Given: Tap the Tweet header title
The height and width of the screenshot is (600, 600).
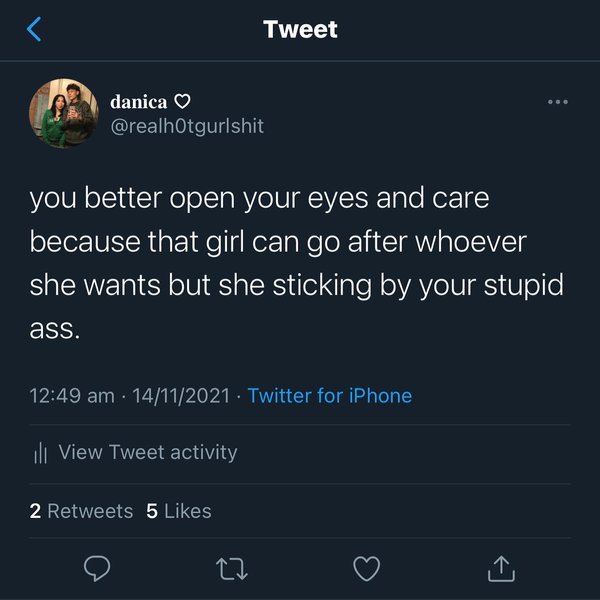Looking at the screenshot, I should (x=300, y=30).
